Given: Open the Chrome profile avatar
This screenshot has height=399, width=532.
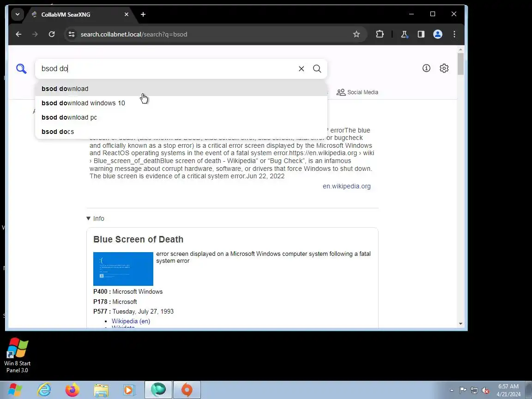Looking at the screenshot, I should coord(438,34).
